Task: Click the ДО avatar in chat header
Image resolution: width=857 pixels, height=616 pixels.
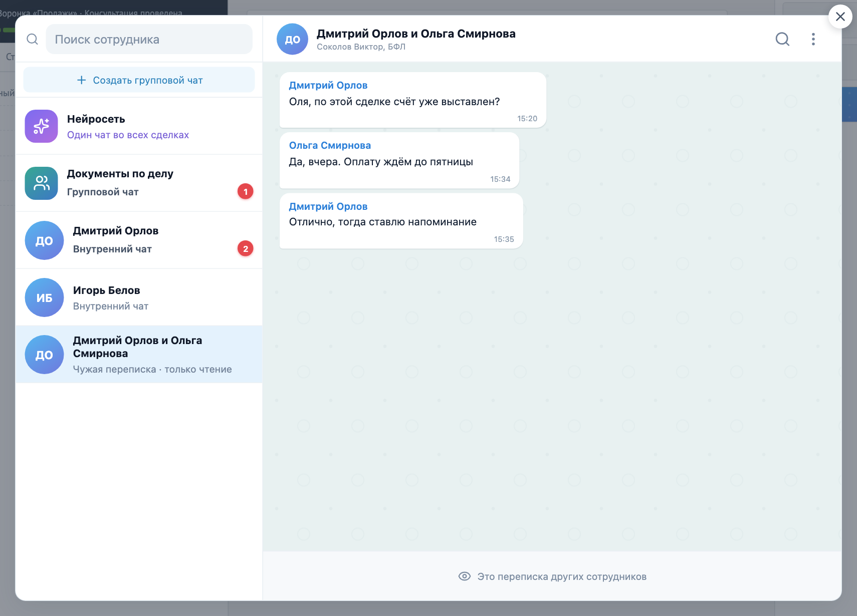Action: pos(292,39)
